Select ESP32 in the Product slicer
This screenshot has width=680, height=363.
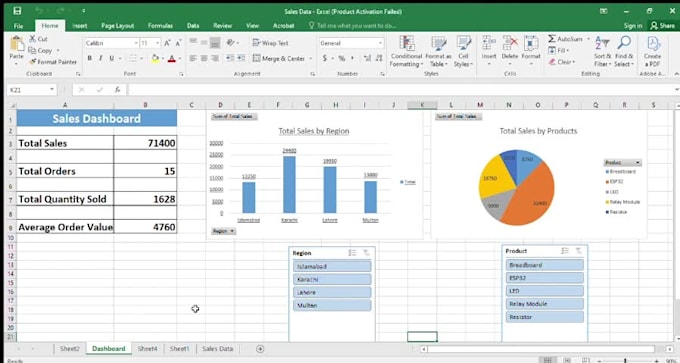click(x=545, y=278)
